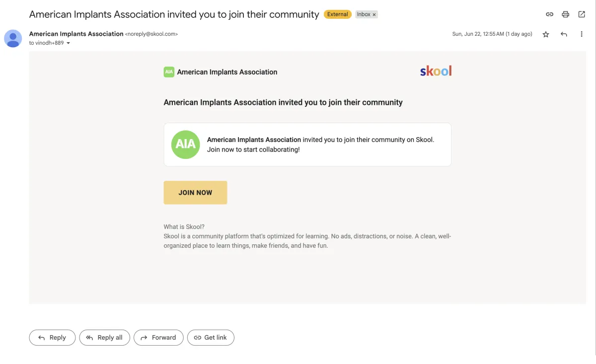Click the sender's blue avatar icon
The width and height of the screenshot is (596, 364).
13,38
